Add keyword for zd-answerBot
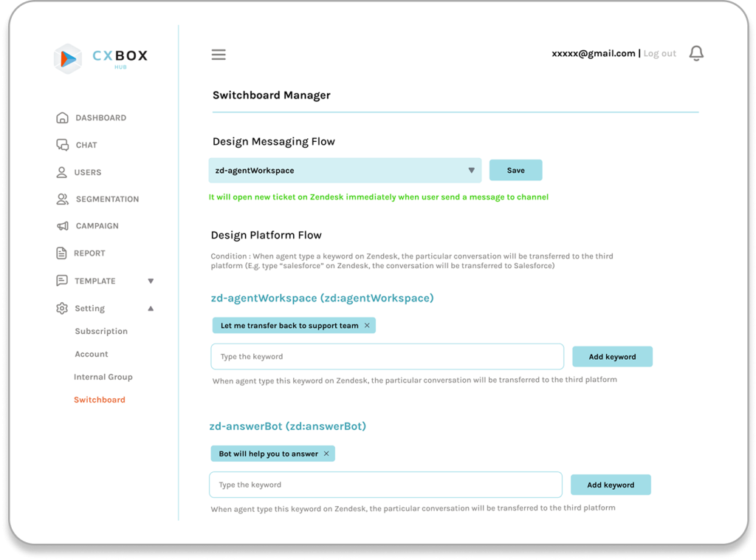 click(611, 485)
